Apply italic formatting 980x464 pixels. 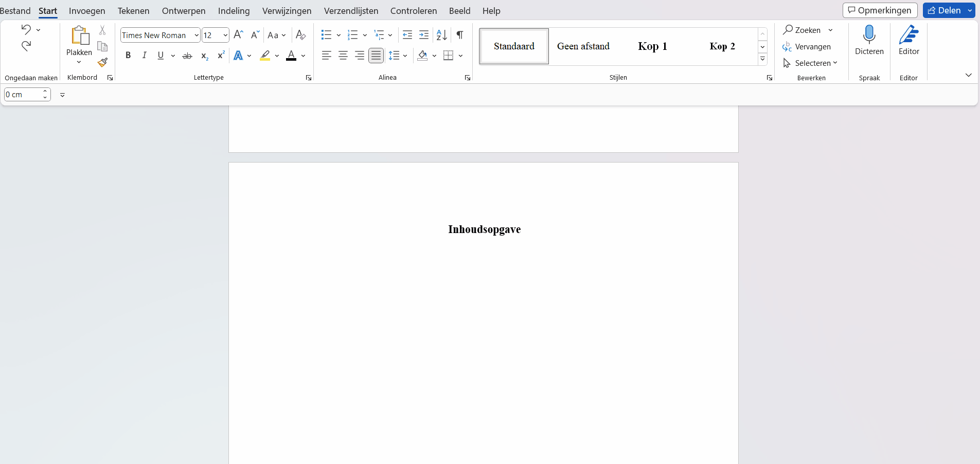144,55
